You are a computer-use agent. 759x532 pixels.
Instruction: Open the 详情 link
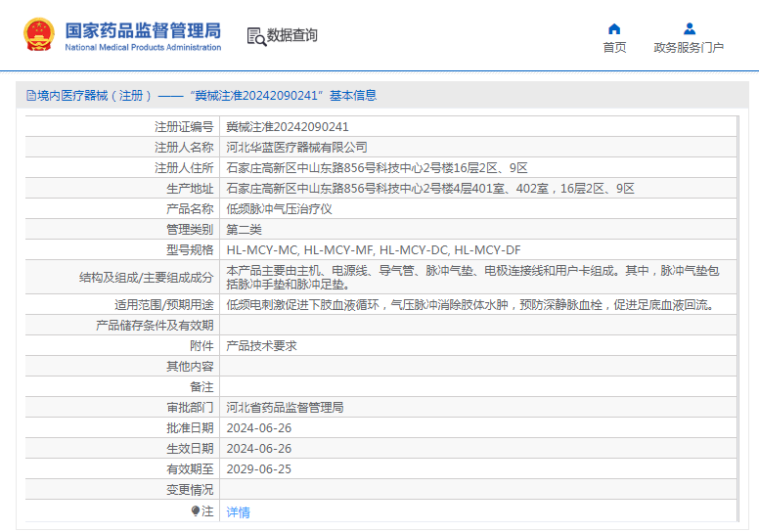click(x=238, y=512)
